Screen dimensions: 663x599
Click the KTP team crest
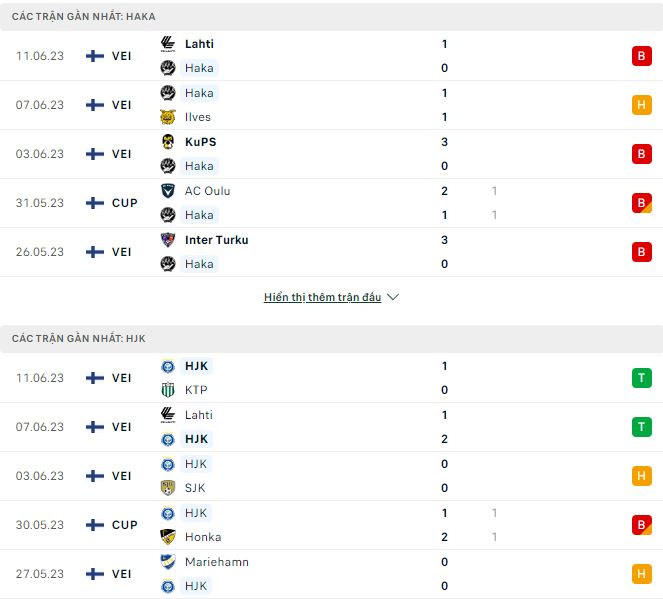pyautogui.click(x=168, y=390)
